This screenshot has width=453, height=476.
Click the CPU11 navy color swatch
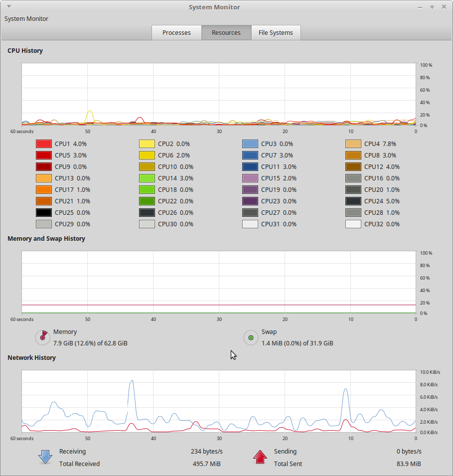(250, 167)
